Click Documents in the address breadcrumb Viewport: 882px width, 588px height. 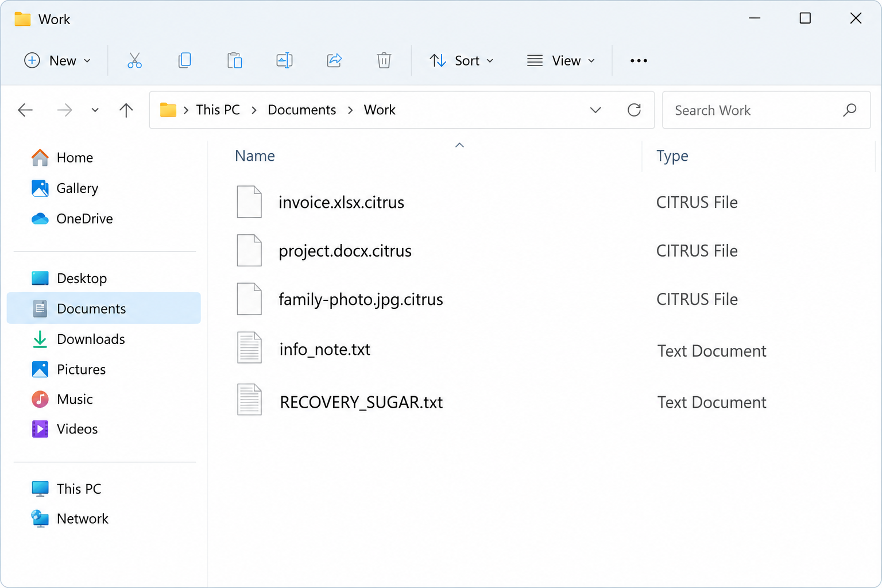[302, 110]
